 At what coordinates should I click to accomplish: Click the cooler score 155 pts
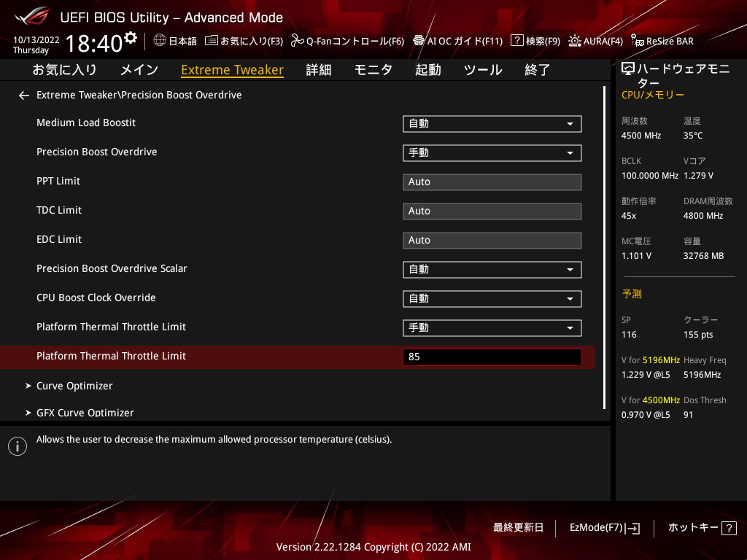698,335
